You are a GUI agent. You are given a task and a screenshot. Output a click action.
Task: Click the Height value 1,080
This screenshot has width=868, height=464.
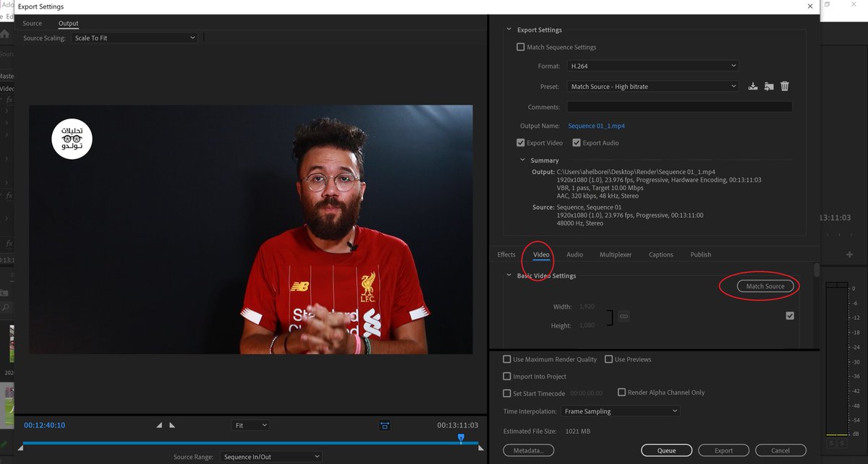pyautogui.click(x=587, y=325)
